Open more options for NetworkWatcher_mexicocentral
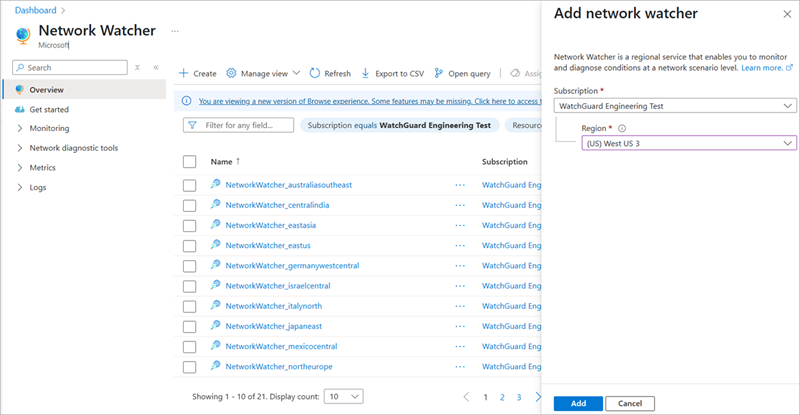Viewport: 800px width, 415px height. (460, 347)
